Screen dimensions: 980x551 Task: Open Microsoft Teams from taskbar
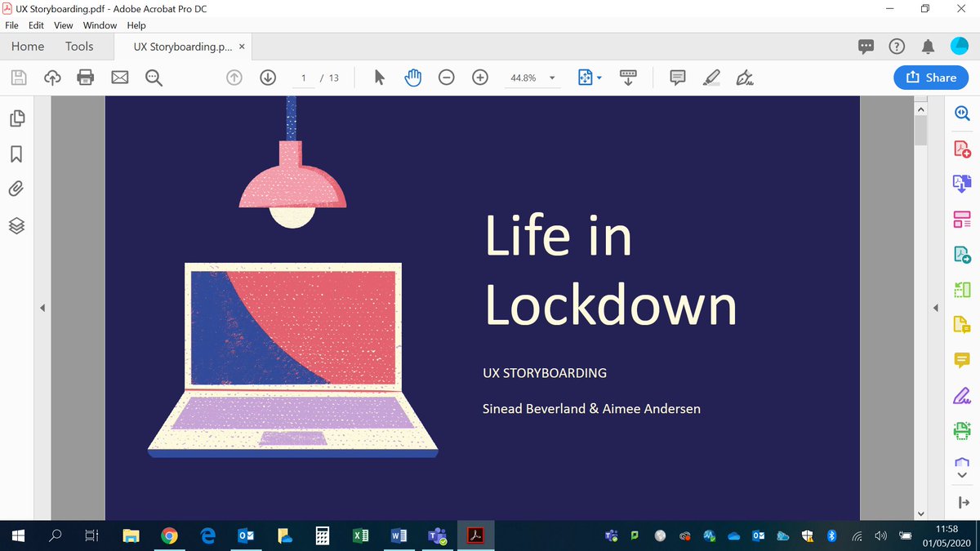click(438, 536)
